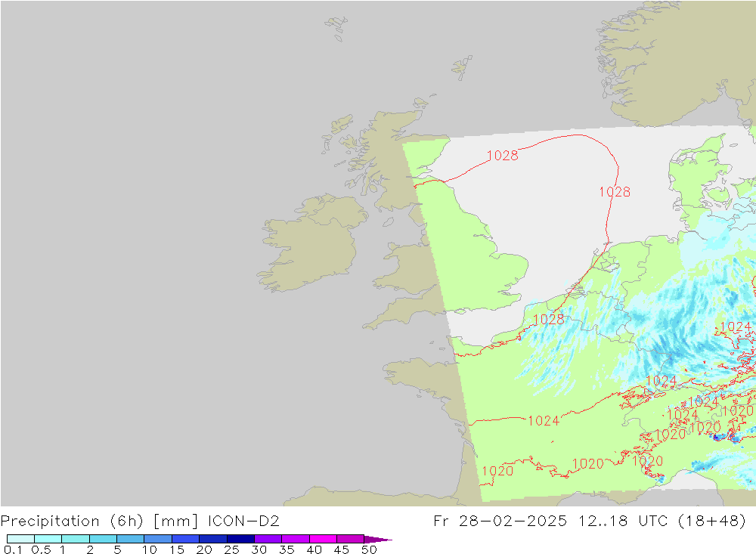Click the 40–45 mm magenta legend swatch

coord(323,539)
